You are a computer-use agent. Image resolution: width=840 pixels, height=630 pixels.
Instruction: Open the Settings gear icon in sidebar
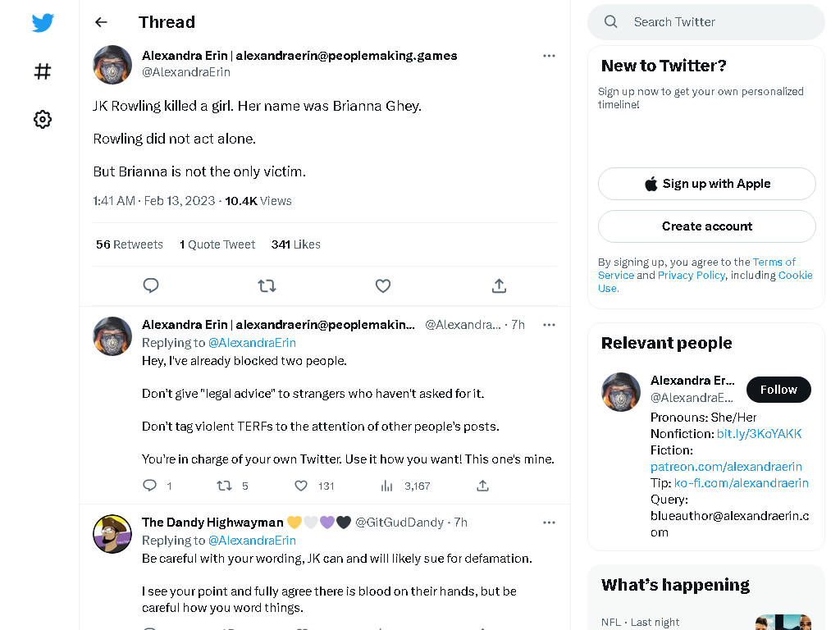coord(43,119)
